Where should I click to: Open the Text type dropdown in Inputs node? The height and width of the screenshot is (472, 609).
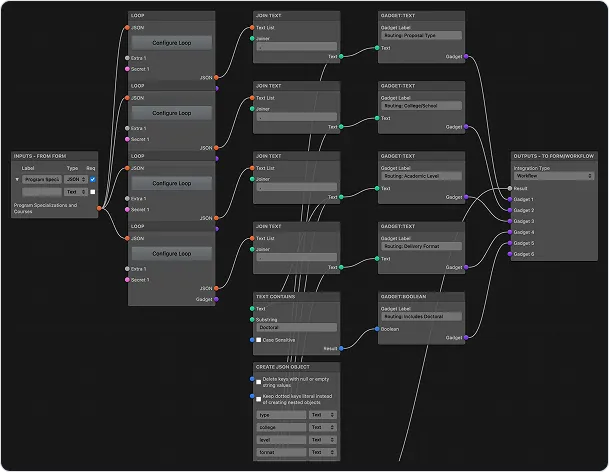click(x=76, y=192)
